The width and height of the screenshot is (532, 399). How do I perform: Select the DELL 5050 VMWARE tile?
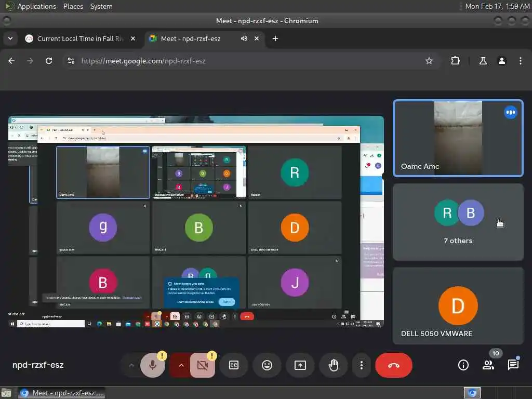[x=458, y=306]
